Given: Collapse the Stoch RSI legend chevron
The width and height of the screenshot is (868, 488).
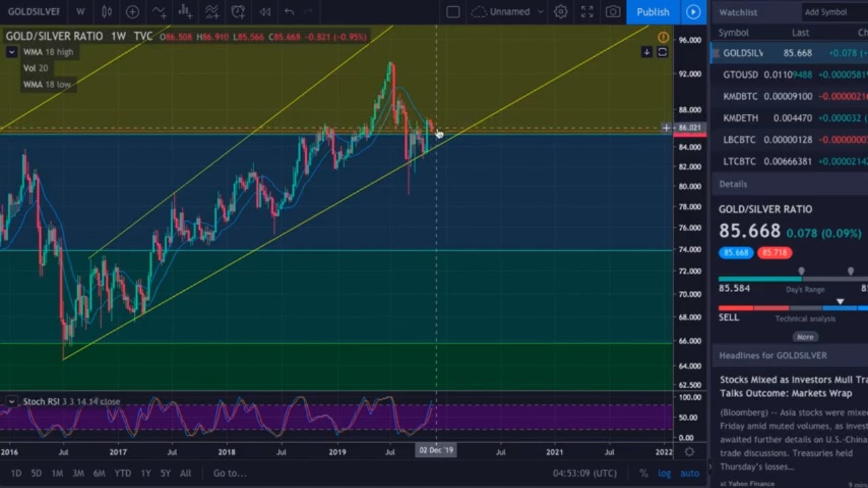Looking at the screenshot, I should pyautogui.click(x=12, y=401).
